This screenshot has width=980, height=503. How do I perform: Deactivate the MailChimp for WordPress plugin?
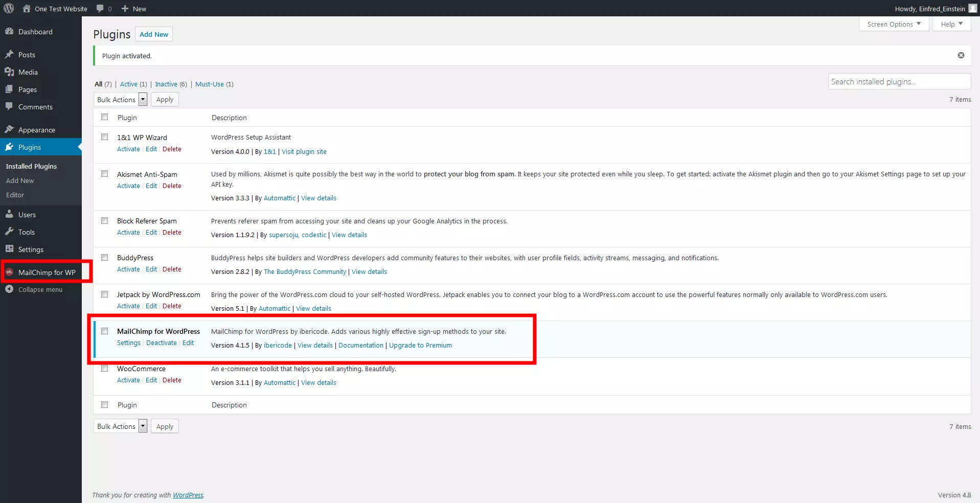click(162, 343)
